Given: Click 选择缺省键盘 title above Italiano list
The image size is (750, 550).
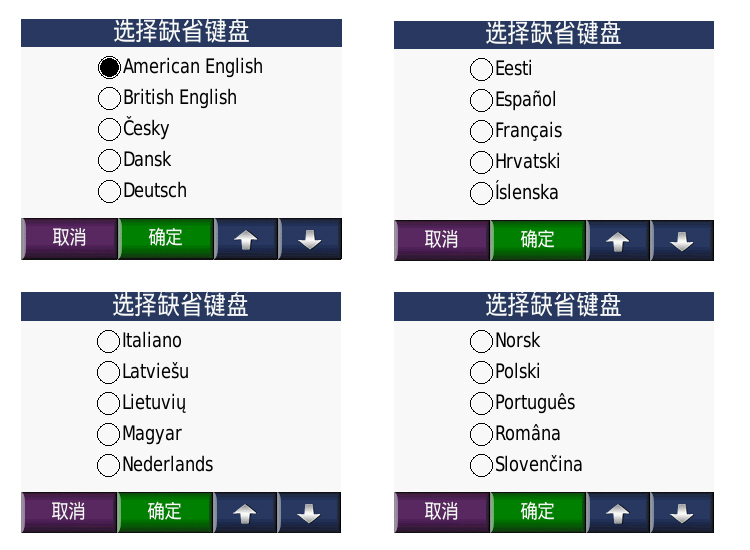Looking at the screenshot, I should point(181,305).
